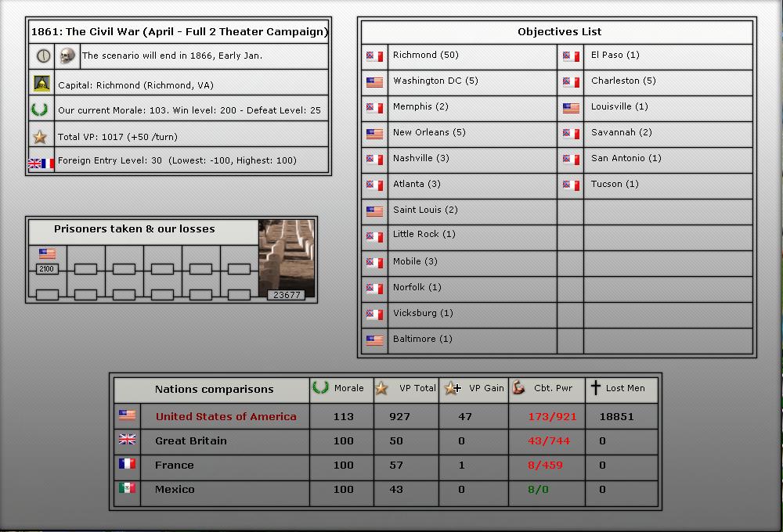Viewport: 783px width, 532px height.
Task: Click the clock icon in scenario panel
Action: coord(42,56)
